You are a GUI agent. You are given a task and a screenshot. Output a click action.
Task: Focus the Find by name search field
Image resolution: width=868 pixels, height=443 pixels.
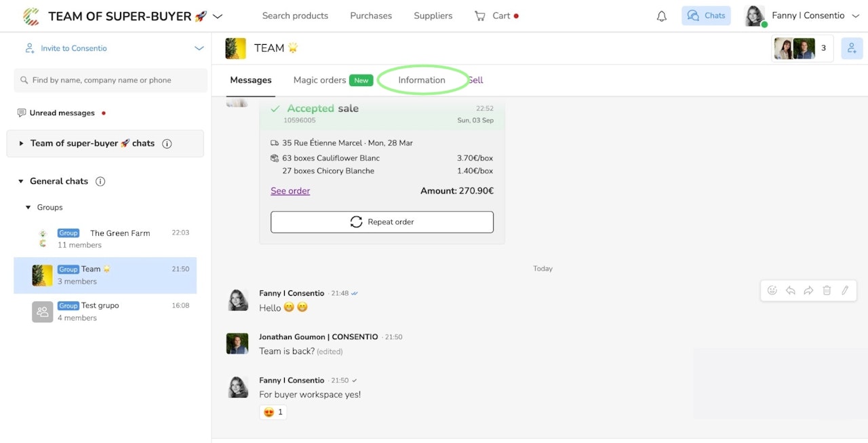coord(111,80)
